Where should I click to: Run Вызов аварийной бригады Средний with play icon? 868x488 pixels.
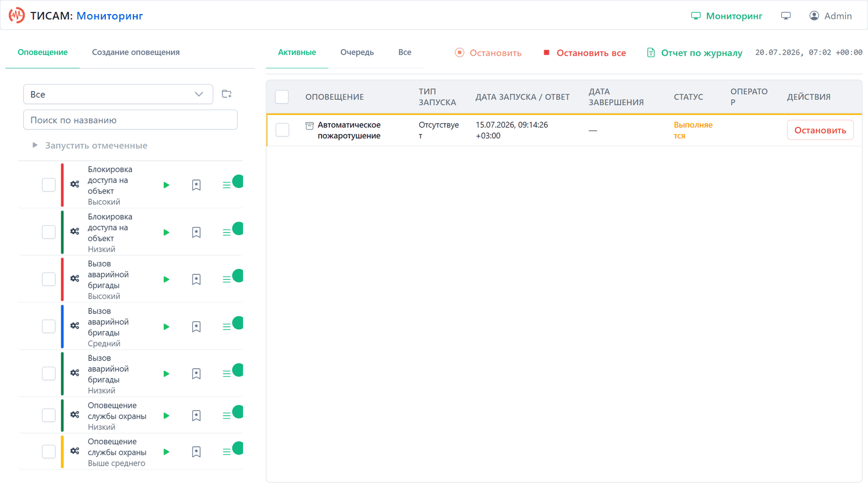167,326
